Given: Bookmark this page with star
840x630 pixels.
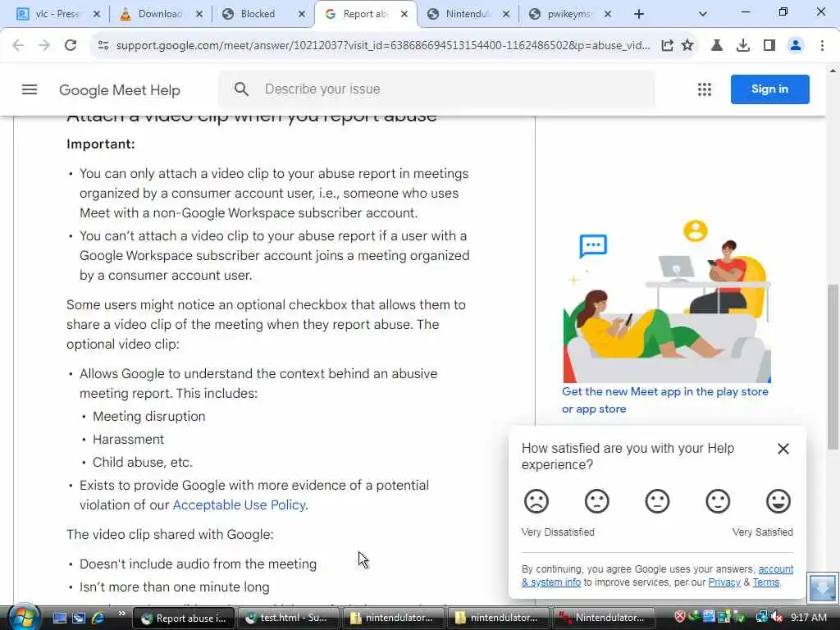Looking at the screenshot, I should 688,46.
